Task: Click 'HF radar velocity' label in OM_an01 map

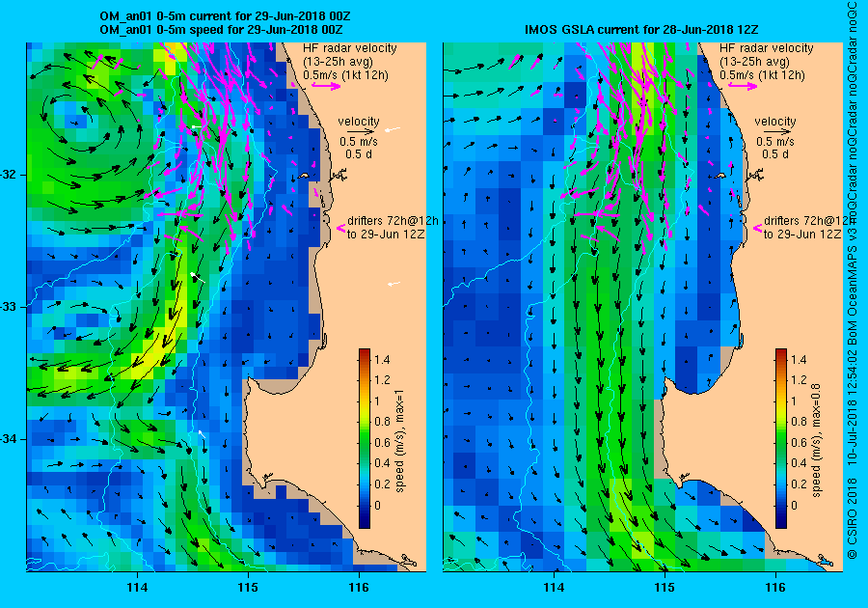Action: 350,48
